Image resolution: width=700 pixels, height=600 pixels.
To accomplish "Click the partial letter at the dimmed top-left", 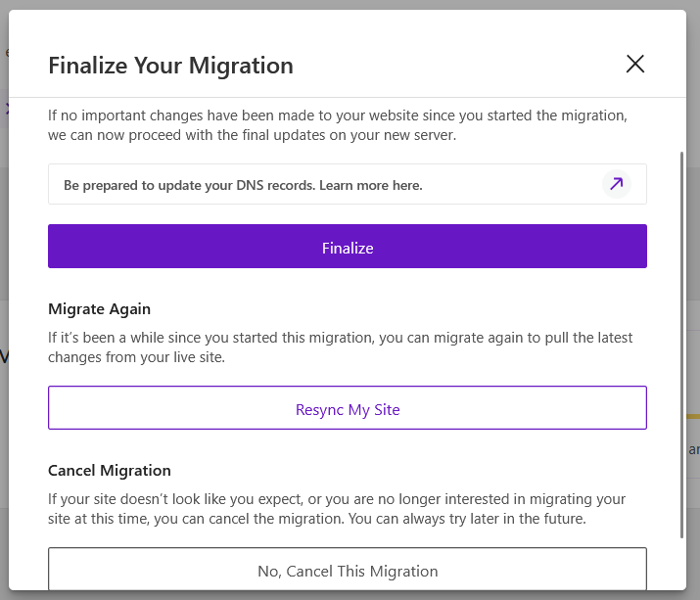I will pos(6,52).
